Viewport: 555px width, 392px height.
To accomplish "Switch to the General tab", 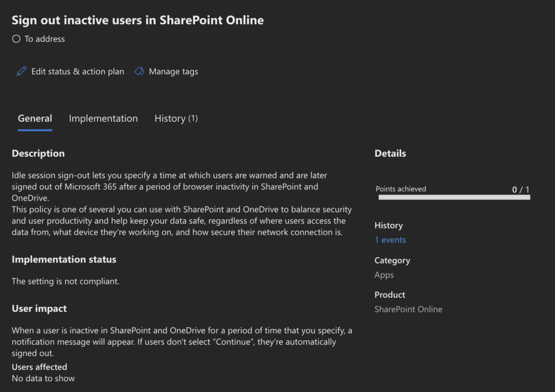I will [x=35, y=119].
